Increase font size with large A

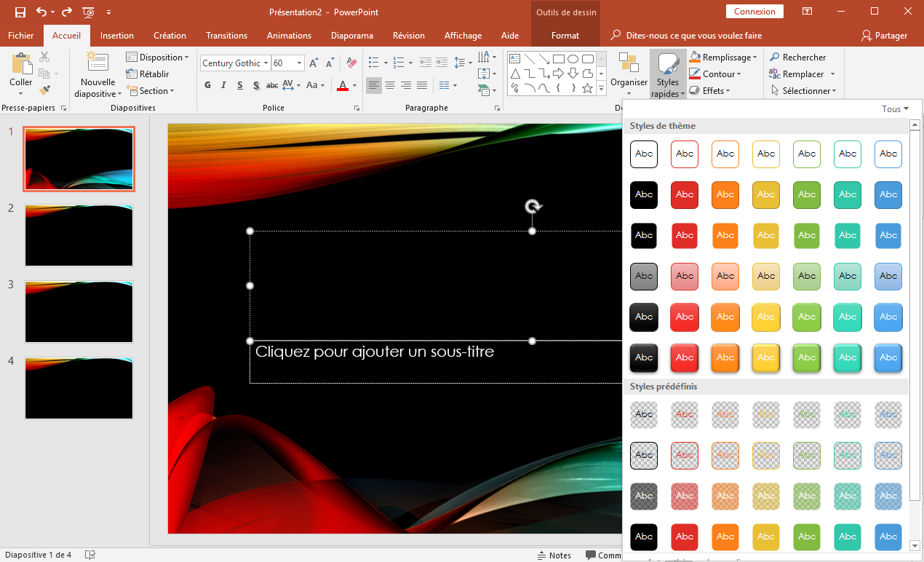[313, 63]
